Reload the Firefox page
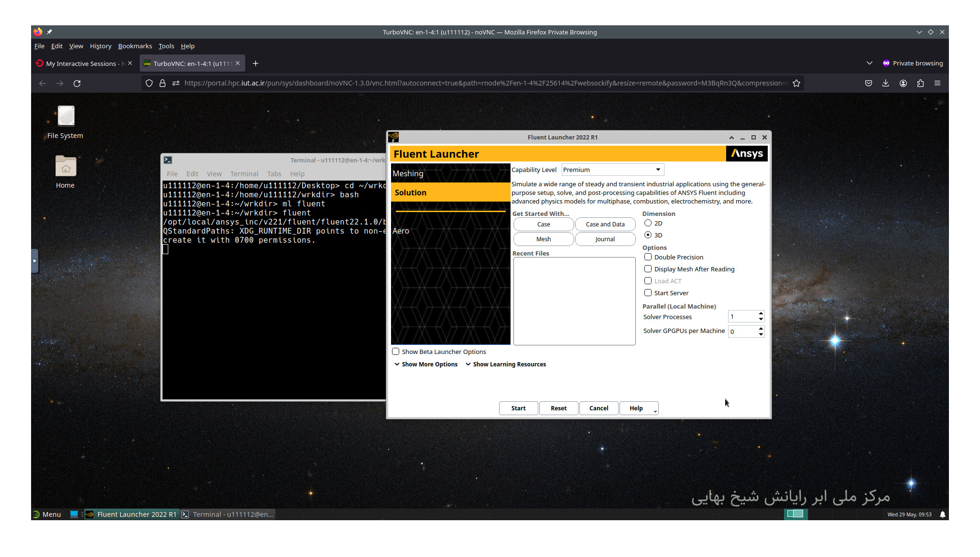The height and width of the screenshot is (557, 980). click(77, 83)
